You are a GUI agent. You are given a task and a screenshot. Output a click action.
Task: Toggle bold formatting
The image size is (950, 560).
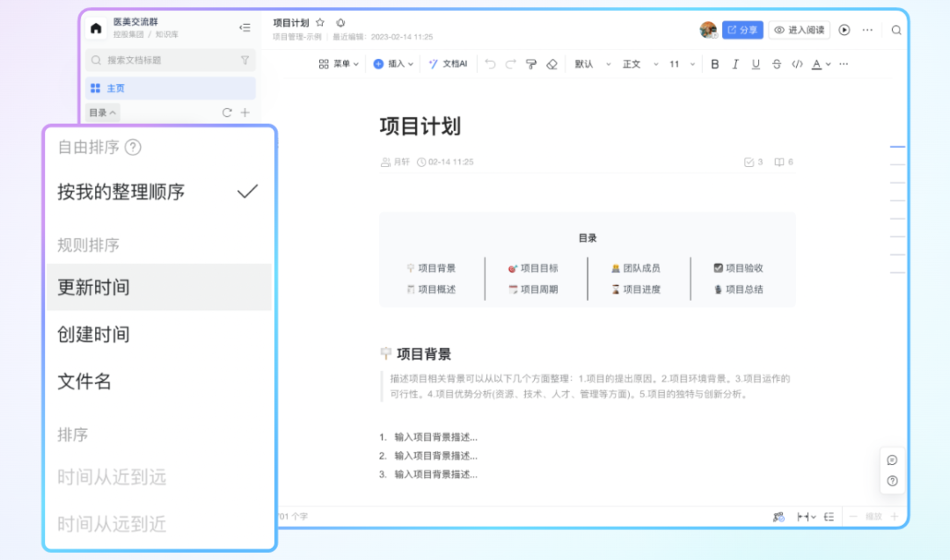pyautogui.click(x=714, y=64)
